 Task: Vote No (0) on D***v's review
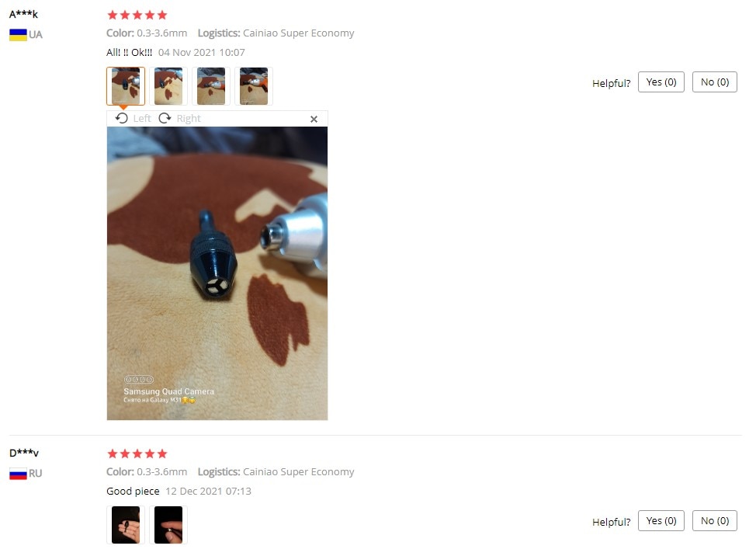715,521
